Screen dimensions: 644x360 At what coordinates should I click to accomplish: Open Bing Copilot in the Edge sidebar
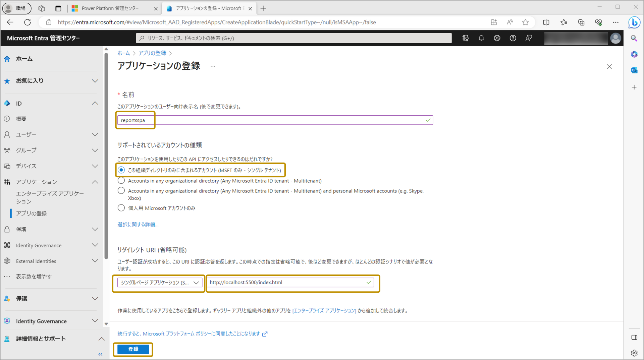(x=634, y=22)
